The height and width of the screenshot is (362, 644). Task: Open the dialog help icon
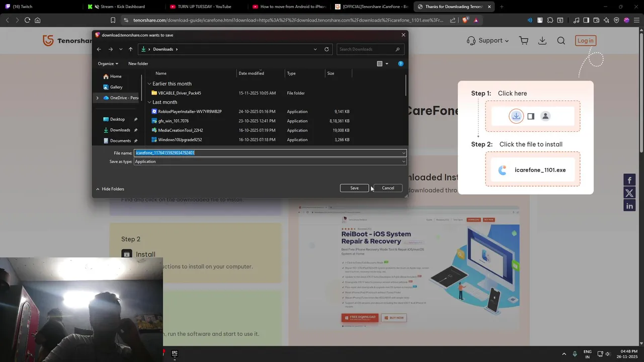coord(400,64)
